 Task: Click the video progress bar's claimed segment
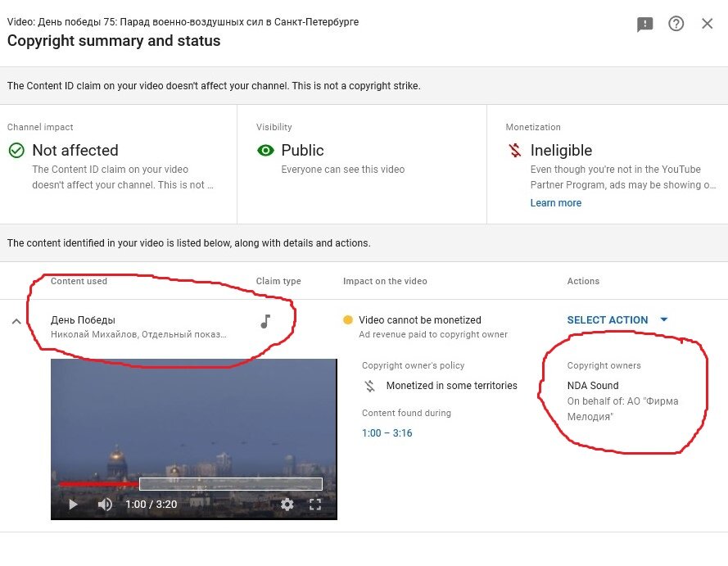pos(231,484)
